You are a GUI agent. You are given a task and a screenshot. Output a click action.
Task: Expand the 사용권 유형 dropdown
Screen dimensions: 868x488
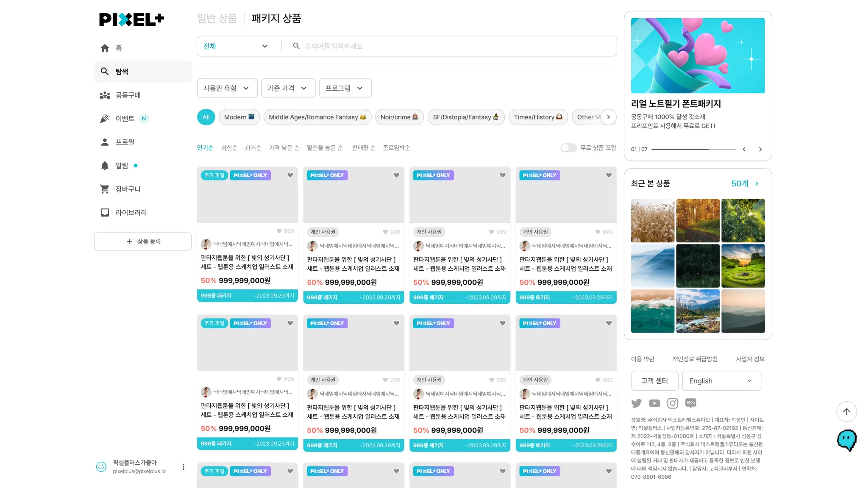[x=227, y=88]
